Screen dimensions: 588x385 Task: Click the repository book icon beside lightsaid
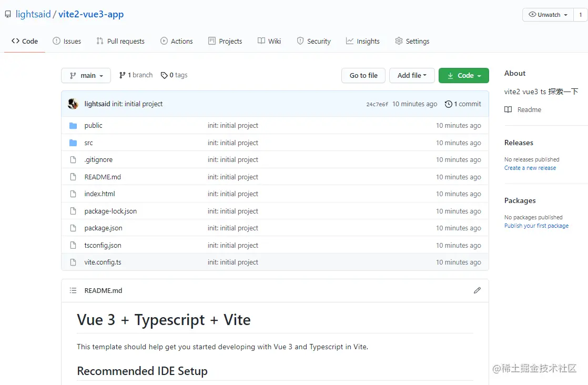[7, 15]
